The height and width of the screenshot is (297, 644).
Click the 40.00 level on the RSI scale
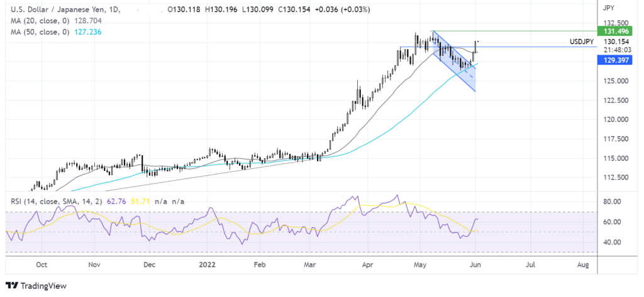pos(613,242)
